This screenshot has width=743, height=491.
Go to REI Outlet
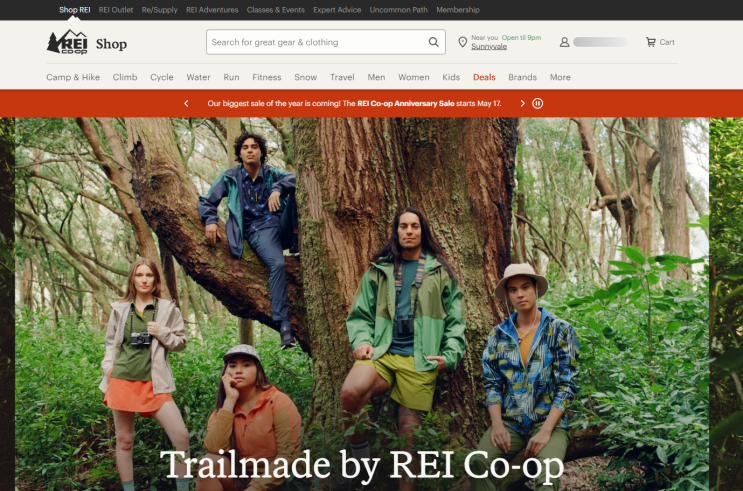tap(116, 10)
